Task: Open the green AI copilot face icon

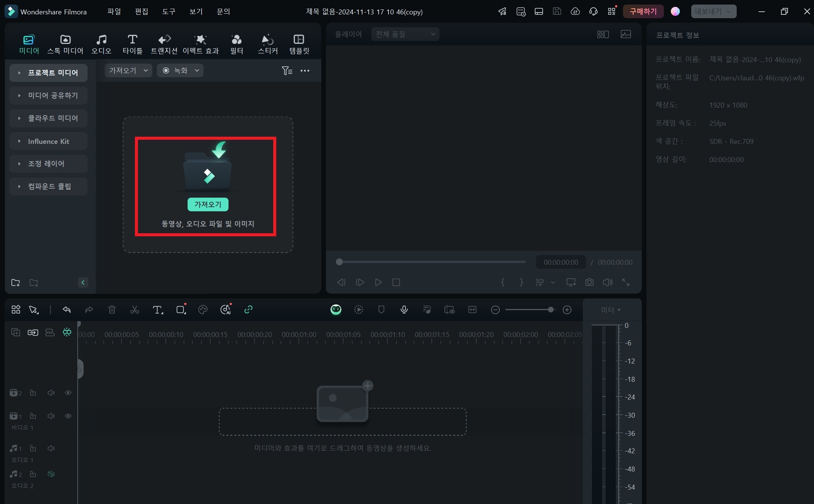Action: (336, 310)
